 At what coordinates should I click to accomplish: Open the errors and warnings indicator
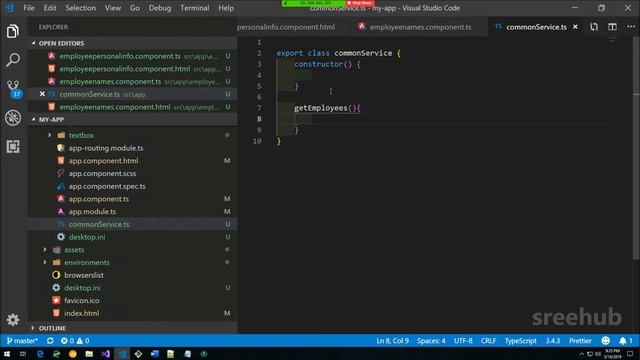(75, 340)
